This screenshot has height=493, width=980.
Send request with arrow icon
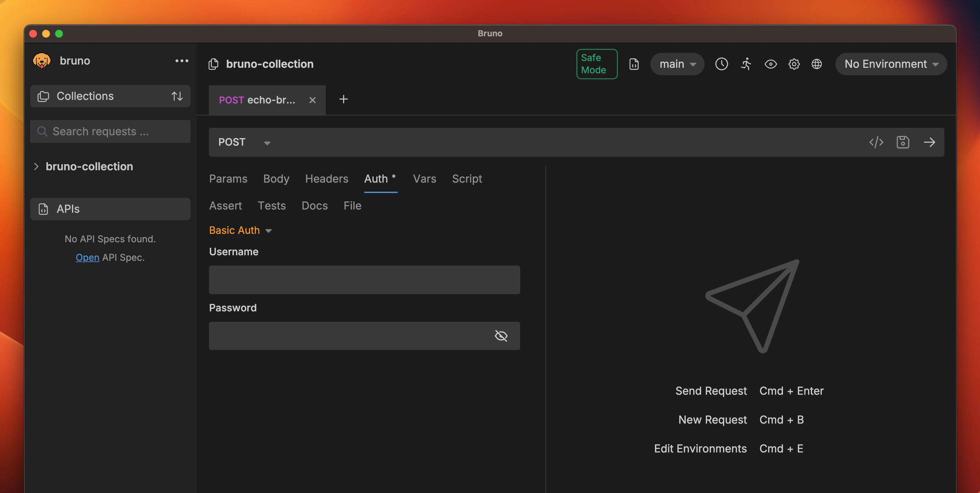929,142
